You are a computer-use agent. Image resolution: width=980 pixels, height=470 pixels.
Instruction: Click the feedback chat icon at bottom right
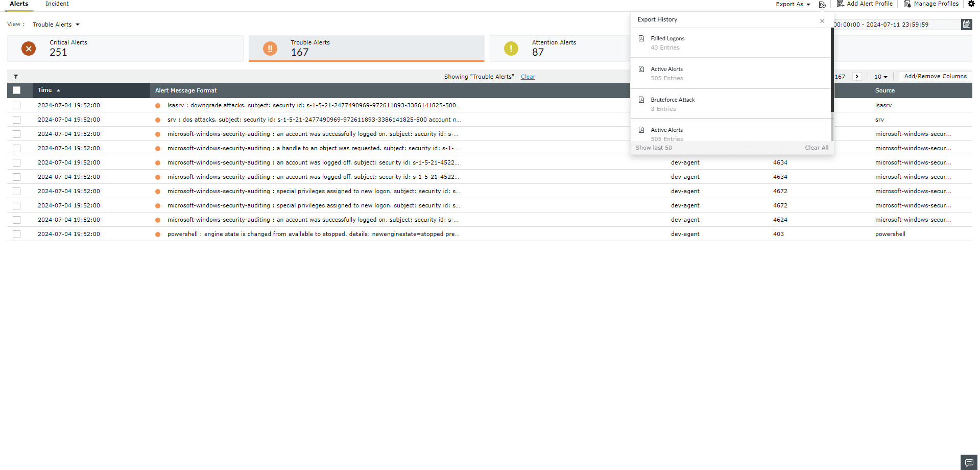[x=970, y=462]
